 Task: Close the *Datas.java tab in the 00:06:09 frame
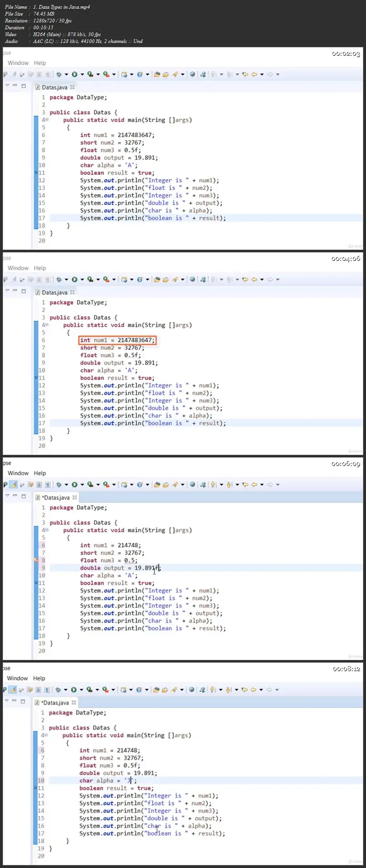(x=74, y=497)
